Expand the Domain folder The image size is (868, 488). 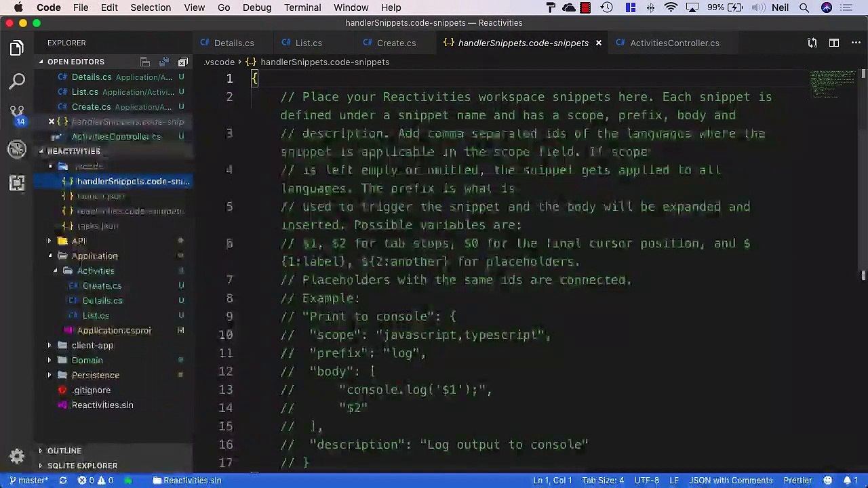(87, 360)
